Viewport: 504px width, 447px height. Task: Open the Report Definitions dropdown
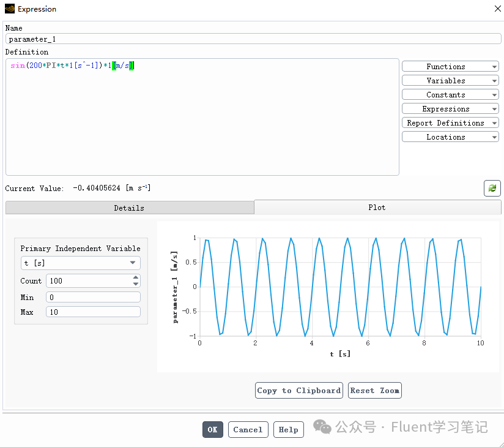click(450, 122)
